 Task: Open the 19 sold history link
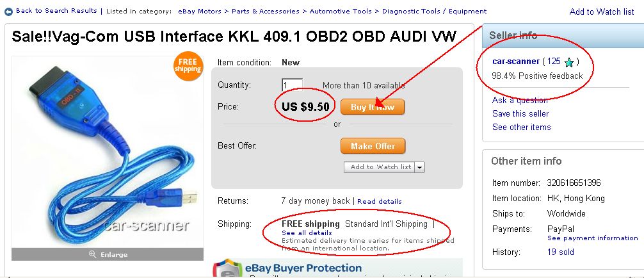pos(560,252)
